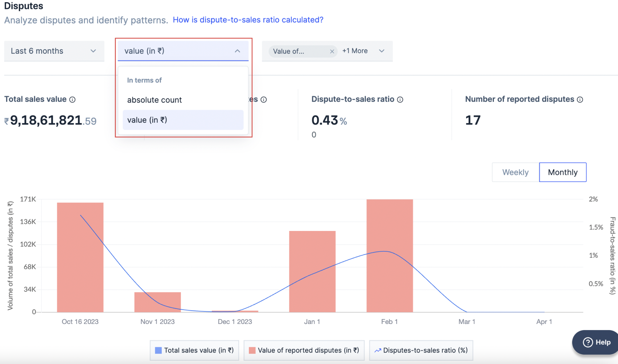Click the ₹9,18,61,821.59 sales total
Viewport: 618px width, 364px height.
[50, 121]
